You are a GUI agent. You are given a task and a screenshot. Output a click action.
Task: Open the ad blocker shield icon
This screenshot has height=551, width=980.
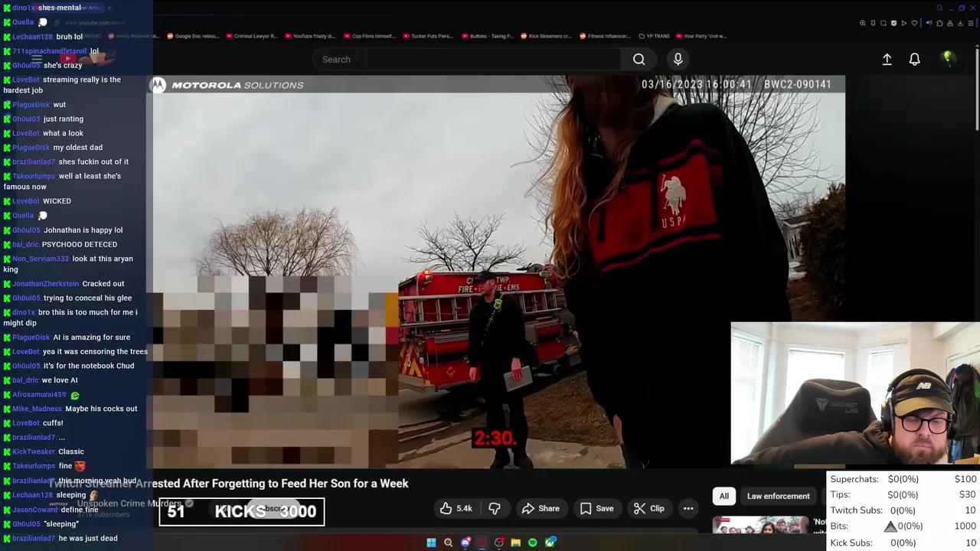click(x=893, y=23)
